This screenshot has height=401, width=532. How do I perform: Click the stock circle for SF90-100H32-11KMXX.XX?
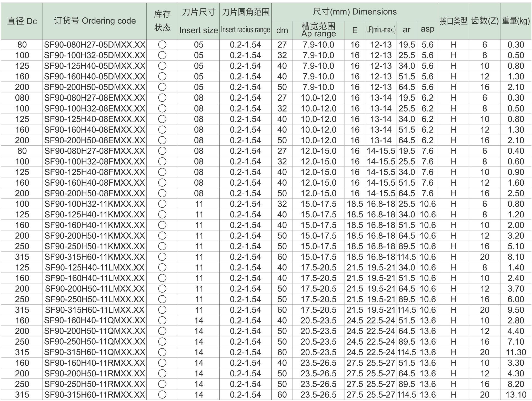point(162,204)
